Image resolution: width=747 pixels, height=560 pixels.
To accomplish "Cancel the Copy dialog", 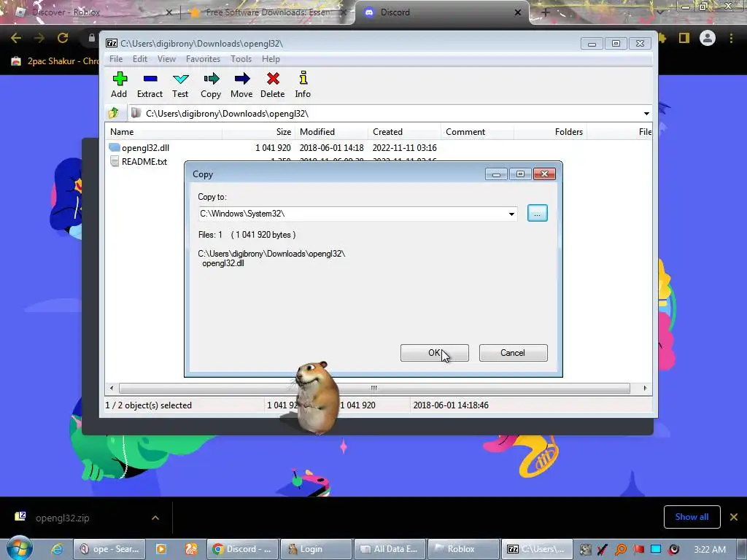I will tap(513, 353).
